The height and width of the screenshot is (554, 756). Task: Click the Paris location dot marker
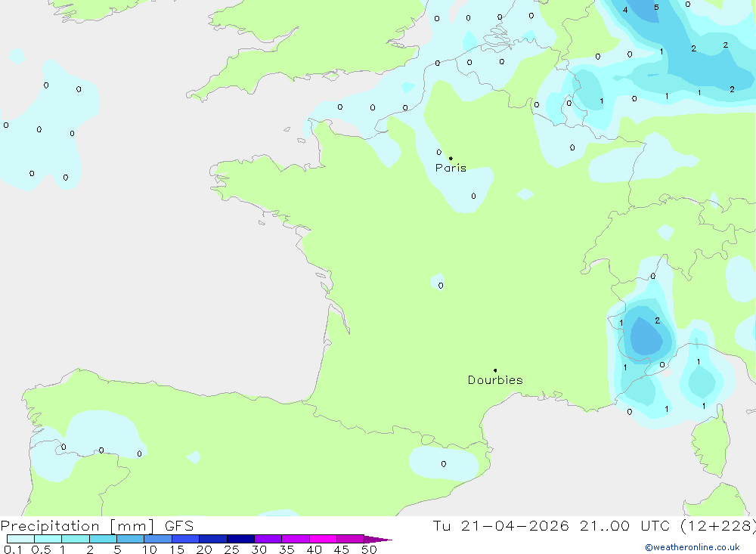pyautogui.click(x=451, y=158)
